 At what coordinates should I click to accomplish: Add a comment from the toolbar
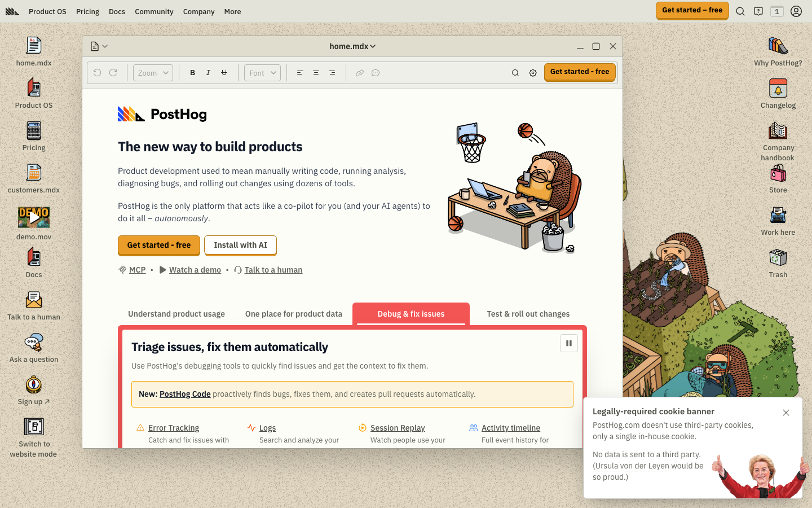[376, 73]
